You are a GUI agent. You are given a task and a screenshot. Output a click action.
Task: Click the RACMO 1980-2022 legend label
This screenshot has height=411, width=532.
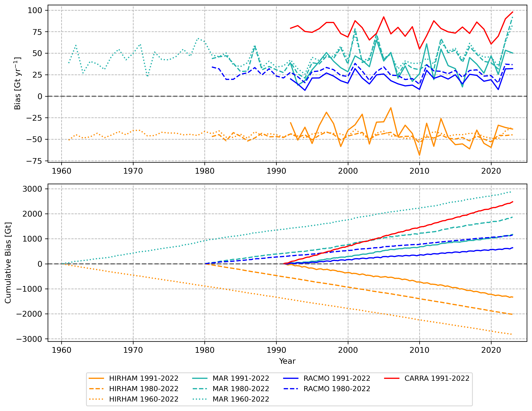[337, 389]
